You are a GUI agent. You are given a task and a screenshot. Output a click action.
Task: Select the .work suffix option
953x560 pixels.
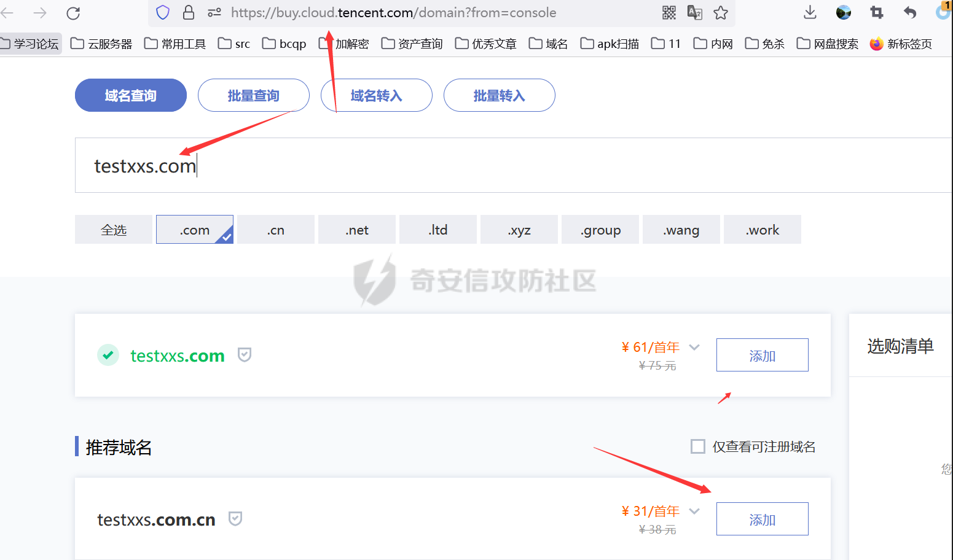[x=763, y=230]
